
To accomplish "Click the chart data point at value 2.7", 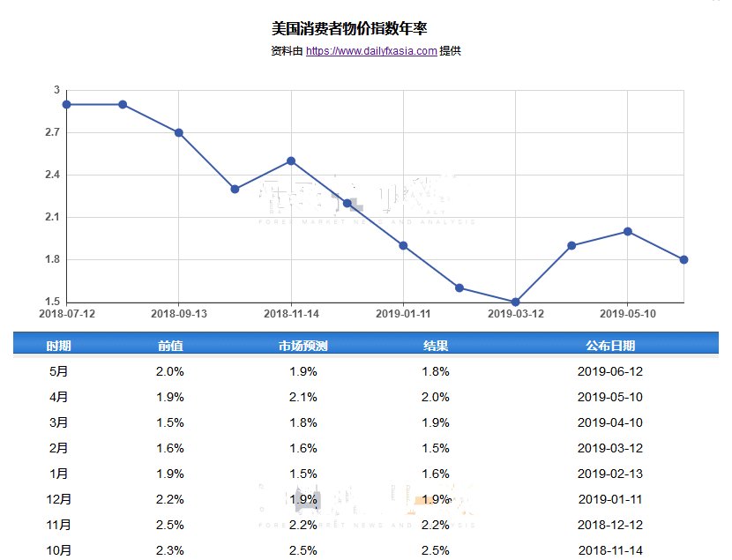I will point(179,132).
